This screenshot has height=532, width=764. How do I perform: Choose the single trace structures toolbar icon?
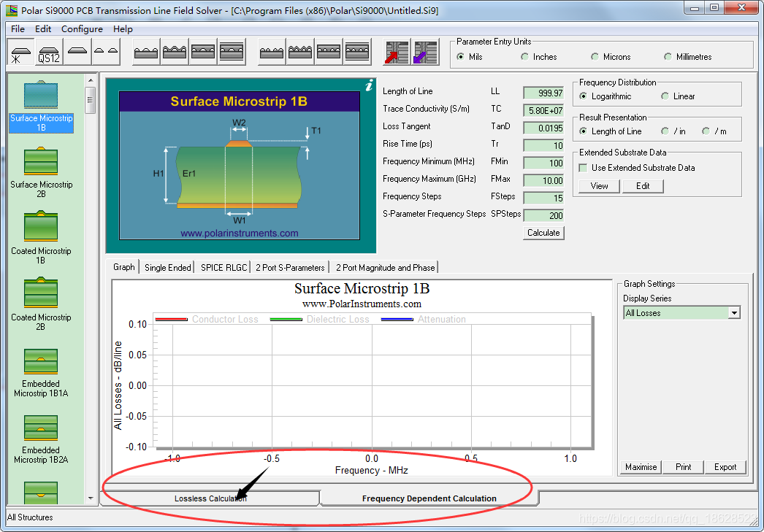pyautogui.click(x=77, y=52)
